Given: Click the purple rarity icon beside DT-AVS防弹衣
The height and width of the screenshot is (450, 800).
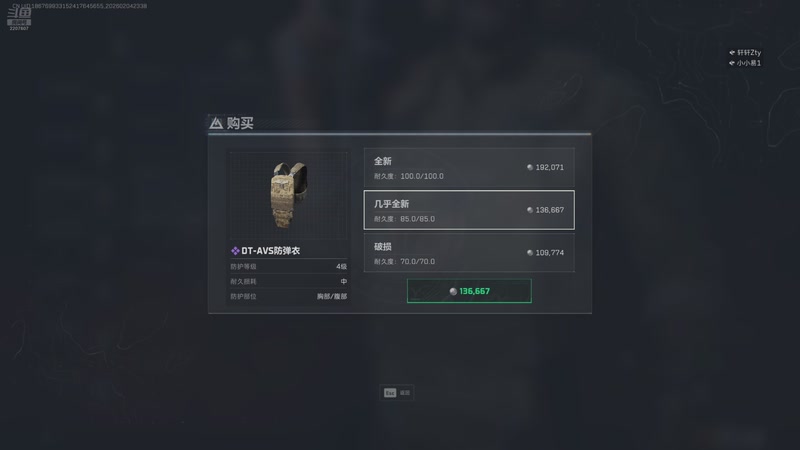Looking at the screenshot, I should click(235, 251).
